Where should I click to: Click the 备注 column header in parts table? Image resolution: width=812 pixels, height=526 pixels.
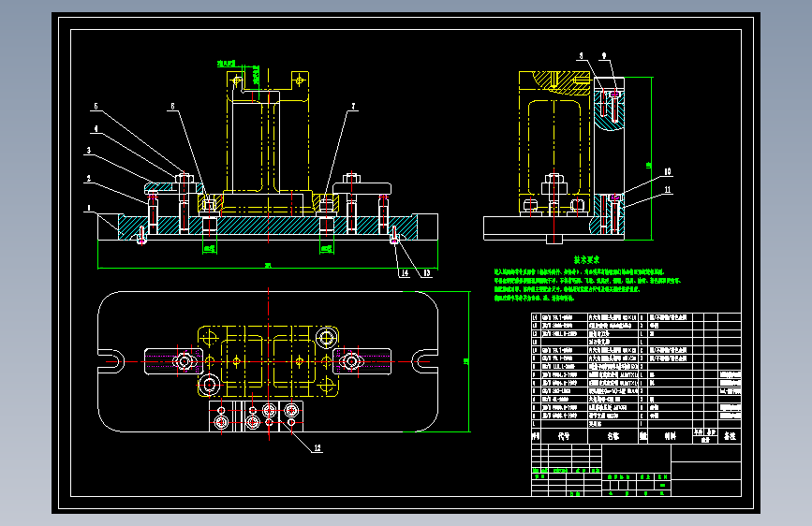pos(730,436)
